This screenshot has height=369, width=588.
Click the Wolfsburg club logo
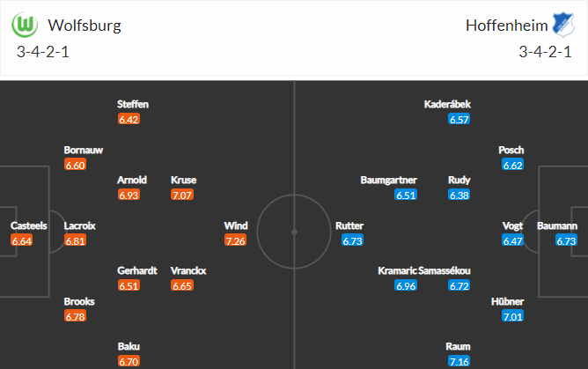(x=26, y=25)
